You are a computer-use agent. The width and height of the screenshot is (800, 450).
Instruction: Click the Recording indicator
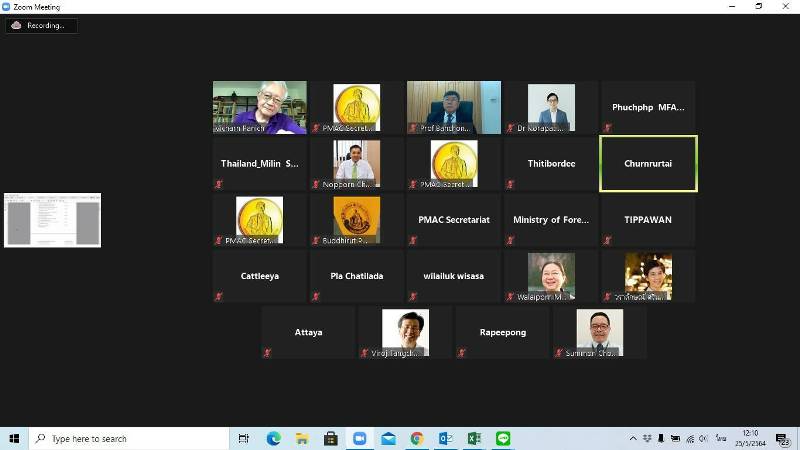click(x=41, y=25)
